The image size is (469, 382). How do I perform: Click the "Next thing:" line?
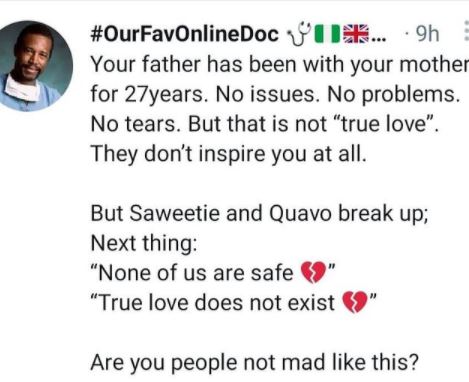[144, 243]
